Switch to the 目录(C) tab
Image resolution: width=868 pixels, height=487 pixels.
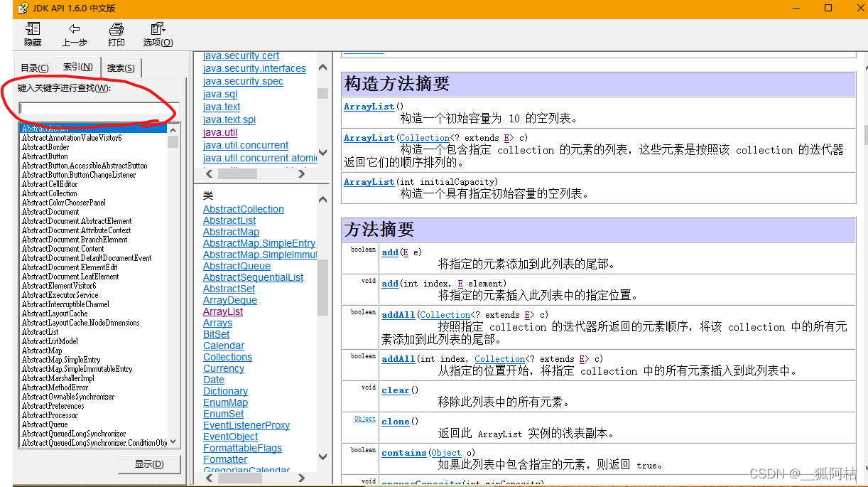click(33, 67)
